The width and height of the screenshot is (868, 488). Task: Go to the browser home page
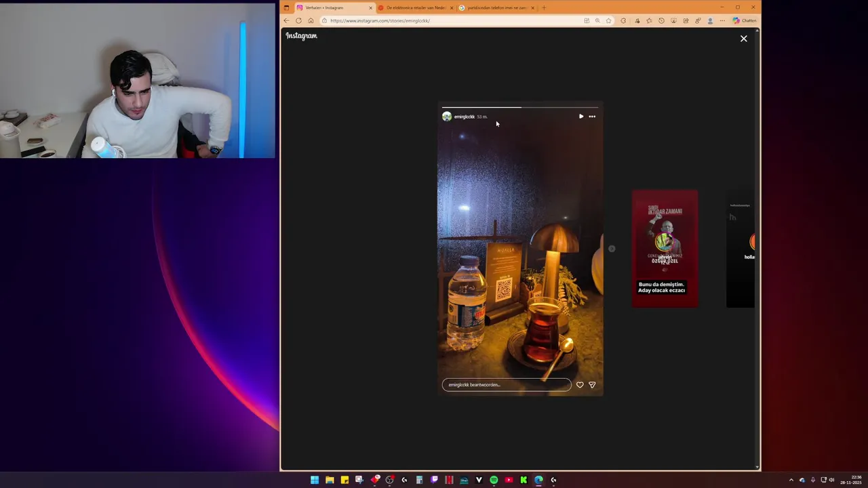[311, 20]
